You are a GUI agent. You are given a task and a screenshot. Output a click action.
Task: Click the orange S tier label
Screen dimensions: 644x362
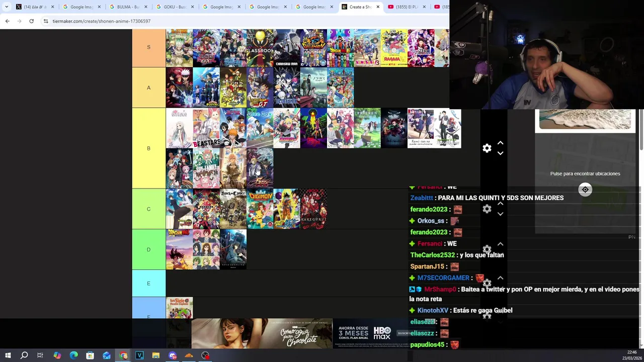tap(148, 47)
